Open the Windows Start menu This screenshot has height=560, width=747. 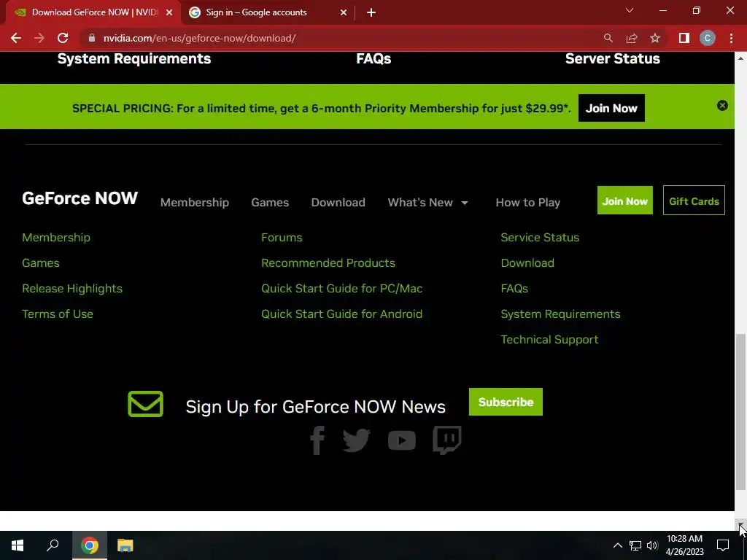(18, 545)
